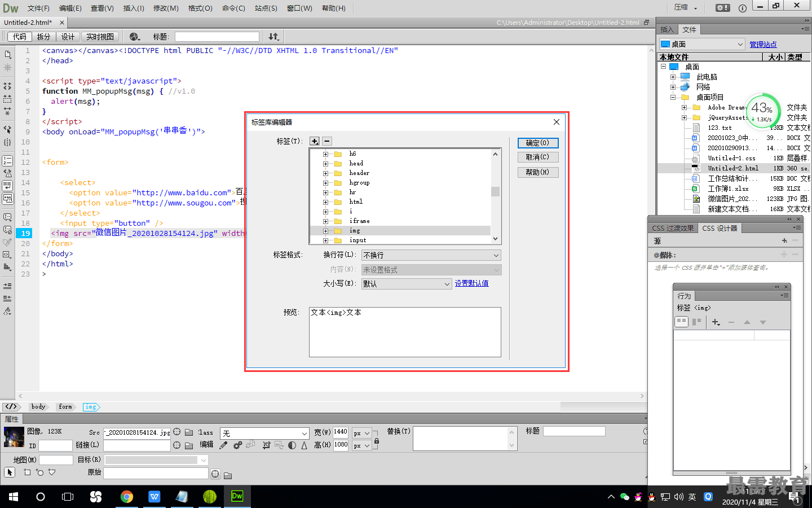Click the Show All Events icon
Viewport: 812px width, 508px height.
(x=696, y=322)
